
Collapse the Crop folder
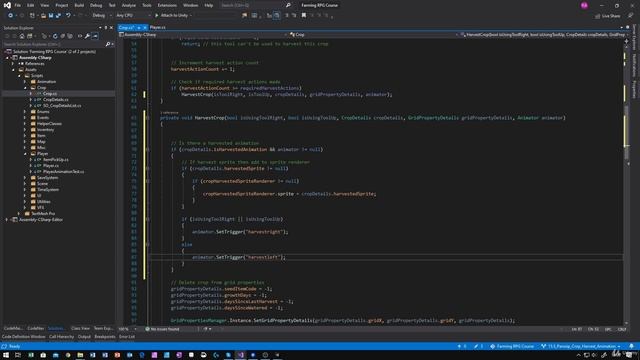[25, 88]
